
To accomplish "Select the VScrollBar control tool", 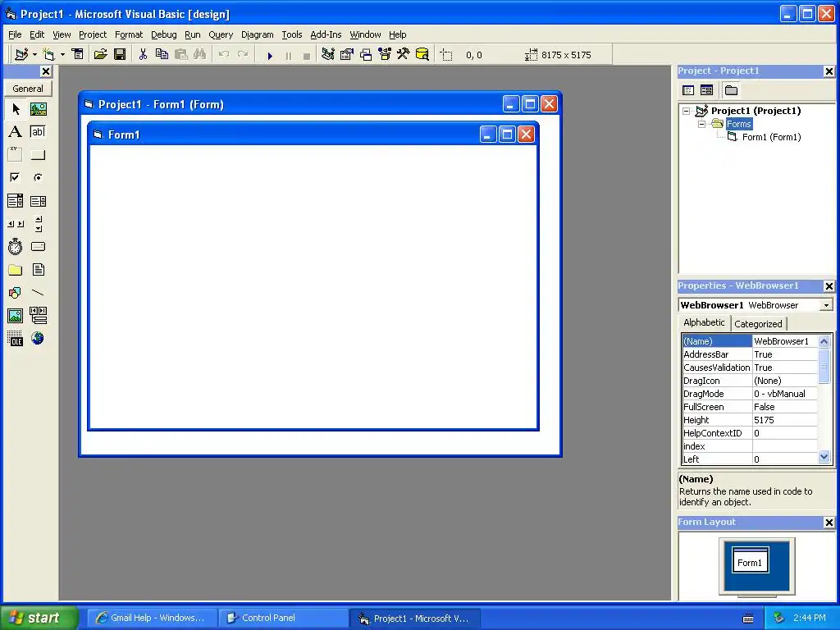I will point(38,224).
